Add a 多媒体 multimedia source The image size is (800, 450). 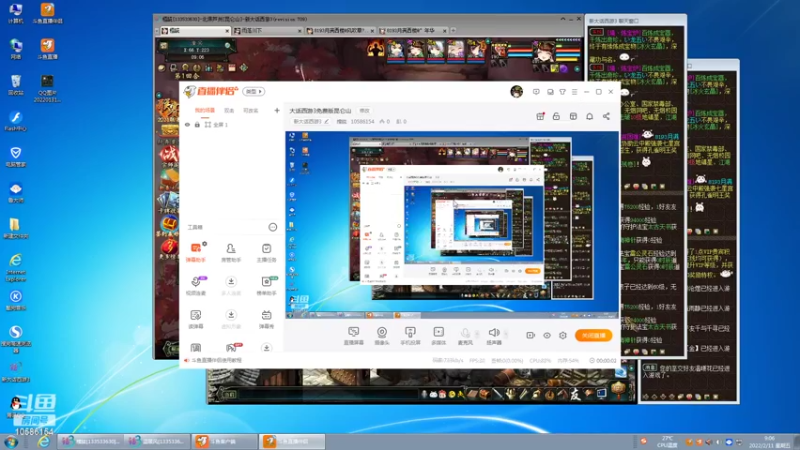[x=438, y=336]
